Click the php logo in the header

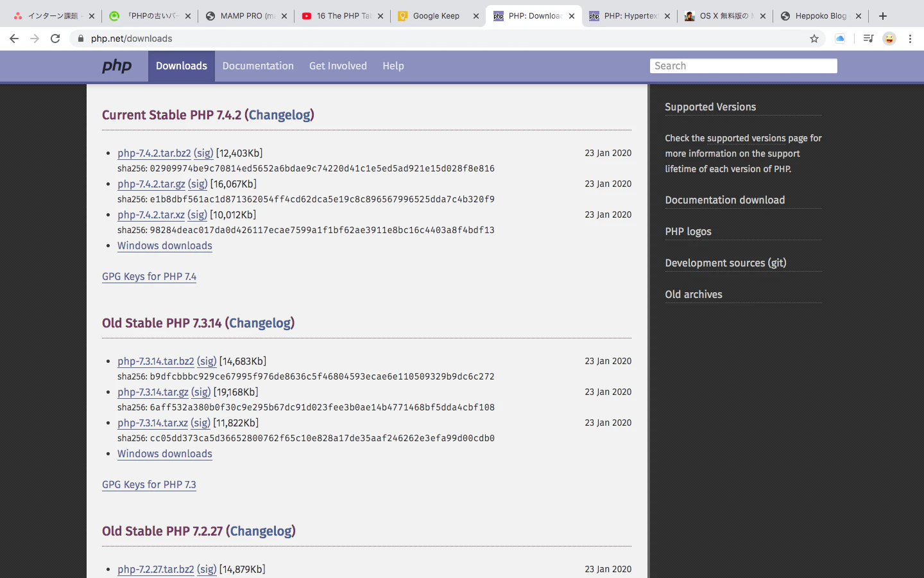tap(117, 66)
